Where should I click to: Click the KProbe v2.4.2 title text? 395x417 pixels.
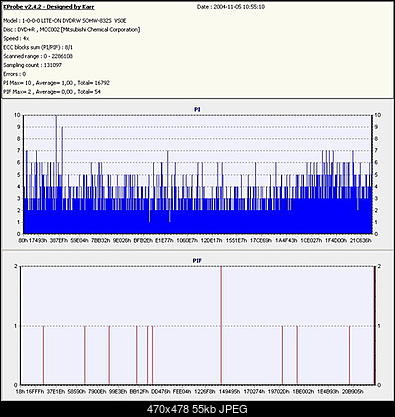point(49,7)
